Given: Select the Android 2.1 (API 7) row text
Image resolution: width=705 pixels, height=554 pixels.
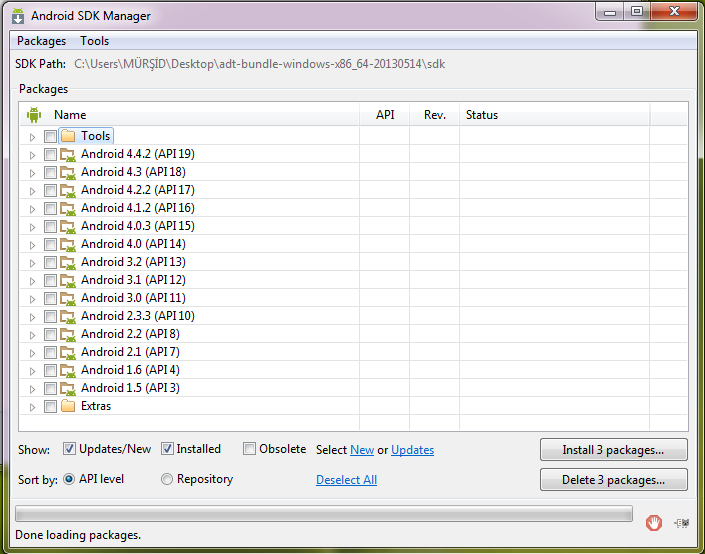Looking at the screenshot, I should click(130, 352).
